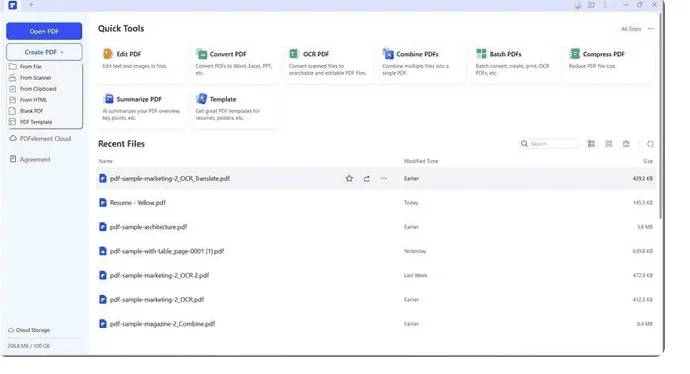This screenshot has height=374, width=690.
Task: Click the vertical scrollbar thumb
Action: (x=661, y=115)
